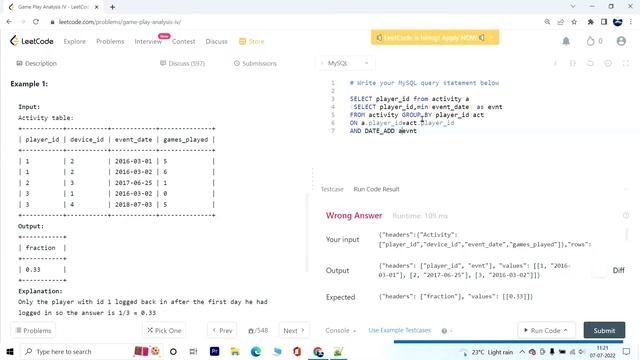The height and width of the screenshot is (360, 640).
Task: Pick One random problem
Action: coord(164,330)
